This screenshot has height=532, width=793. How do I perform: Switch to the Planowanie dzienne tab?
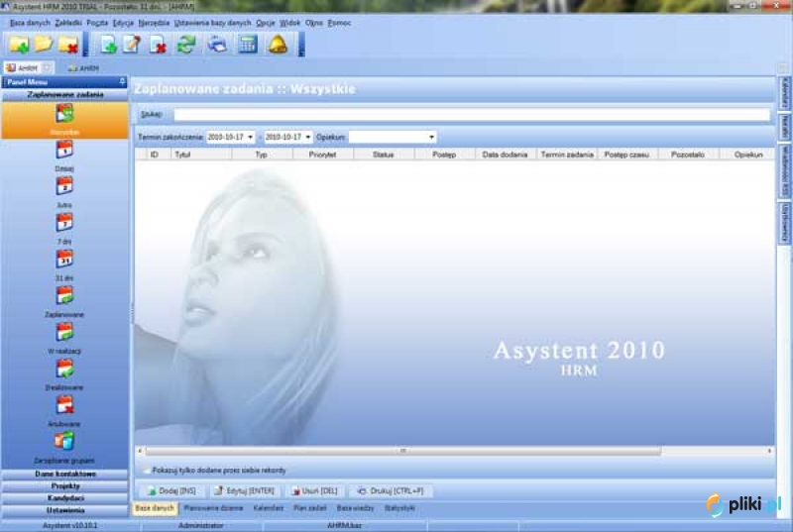[x=213, y=508]
